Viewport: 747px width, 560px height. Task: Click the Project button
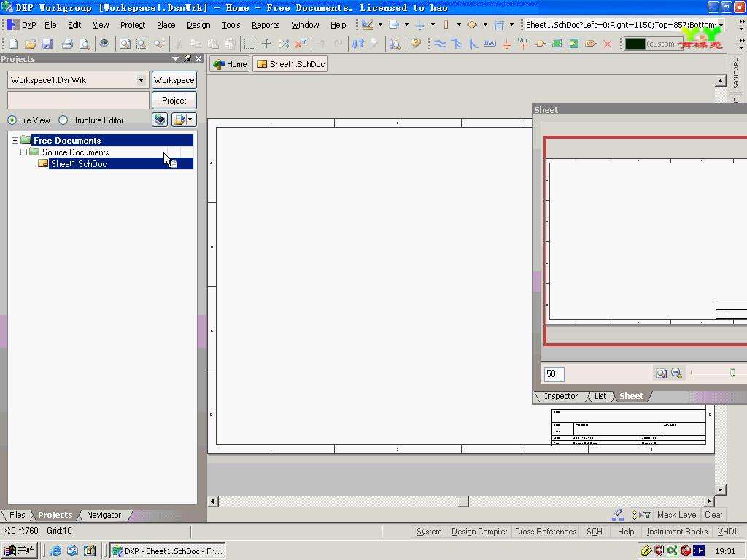click(174, 101)
